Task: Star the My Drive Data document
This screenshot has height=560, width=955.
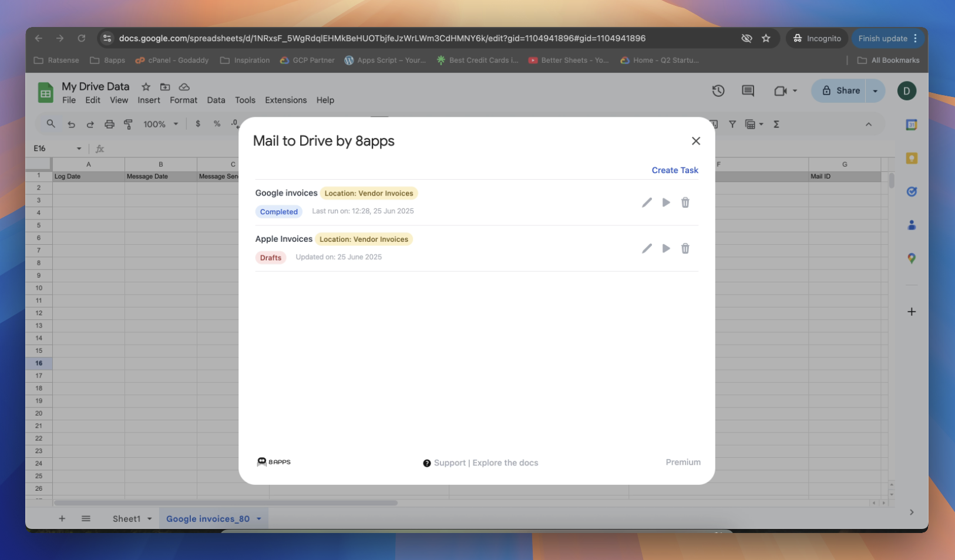Action: [146, 87]
